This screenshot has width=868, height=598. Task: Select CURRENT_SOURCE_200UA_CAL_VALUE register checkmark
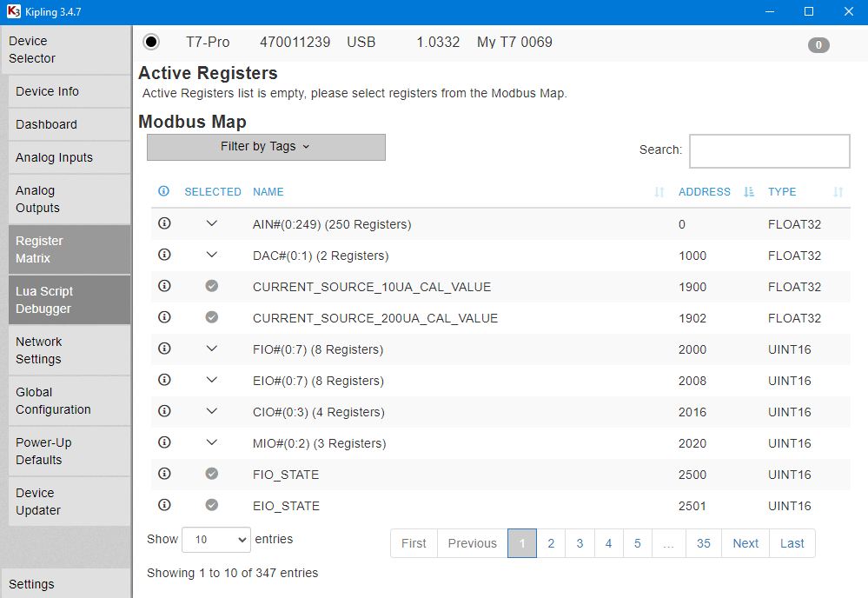[x=212, y=317]
